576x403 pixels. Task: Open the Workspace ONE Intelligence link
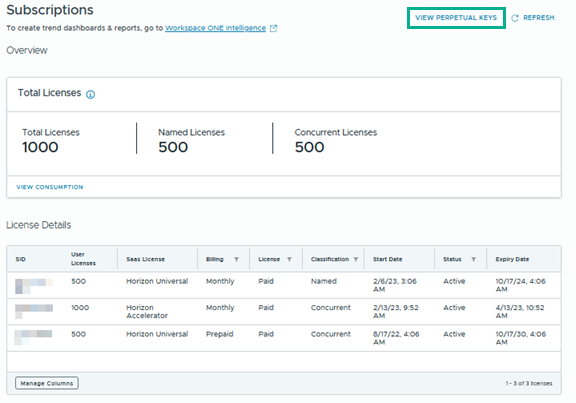click(x=215, y=28)
